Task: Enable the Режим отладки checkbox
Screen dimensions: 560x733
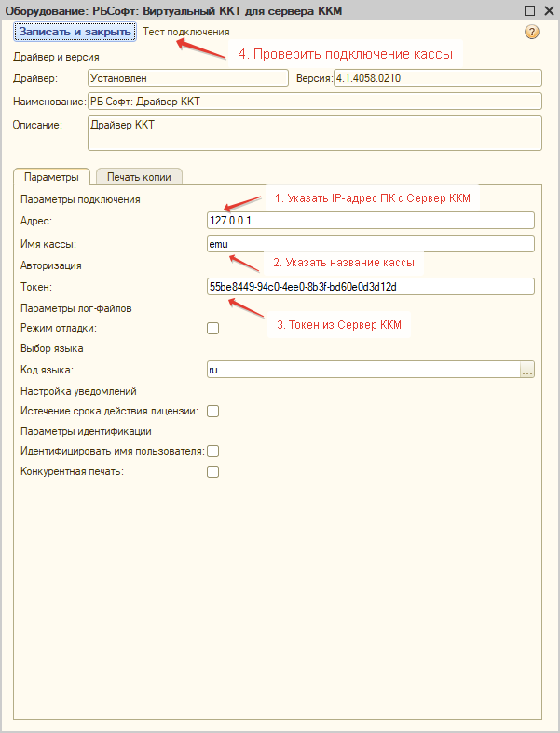Action: [212, 329]
